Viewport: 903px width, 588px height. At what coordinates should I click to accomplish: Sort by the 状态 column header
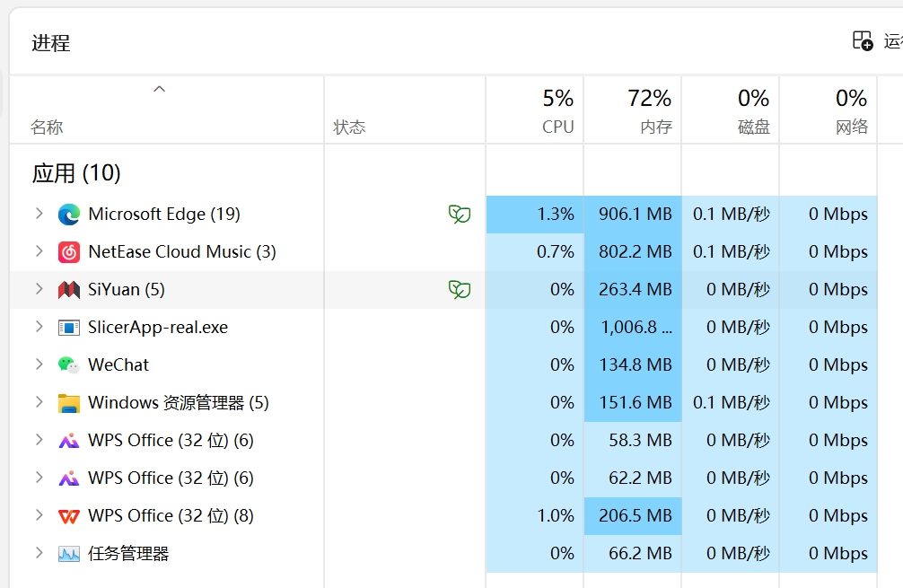(350, 127)
